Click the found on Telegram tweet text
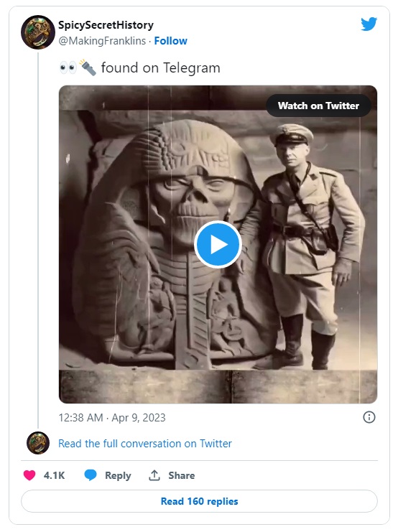The image size is (398, 532). [x=160, y=67]
